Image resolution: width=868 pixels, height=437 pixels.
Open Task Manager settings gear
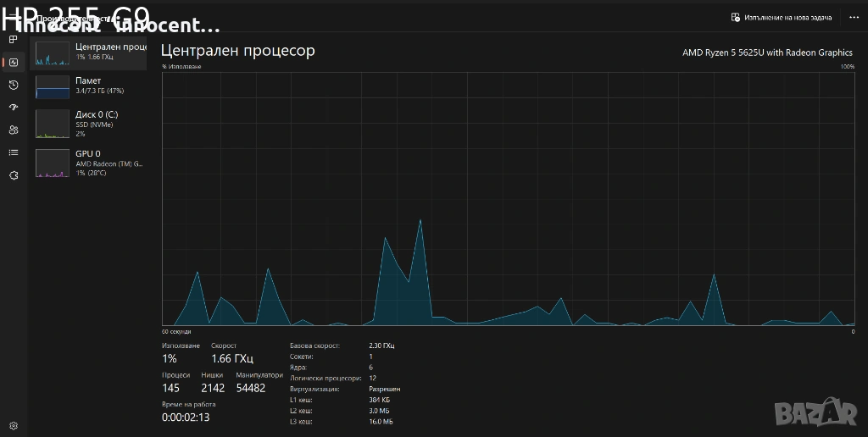pos(14,425)
